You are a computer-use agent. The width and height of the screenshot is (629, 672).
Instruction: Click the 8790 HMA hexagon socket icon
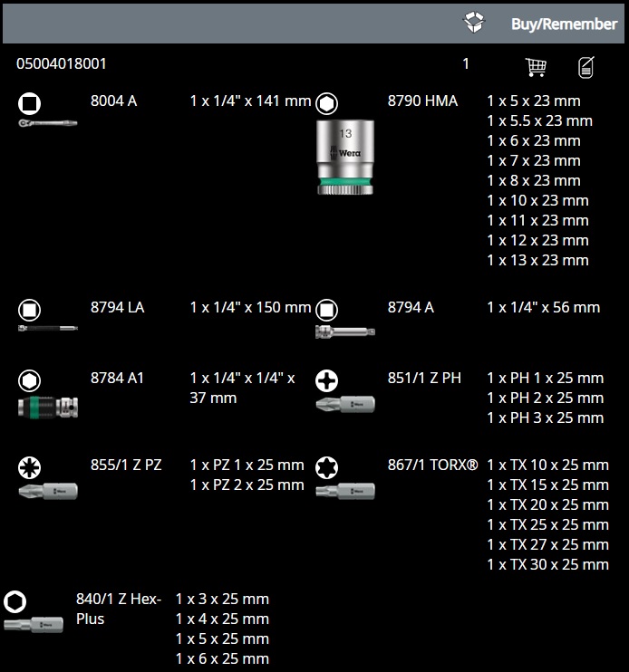326,101
